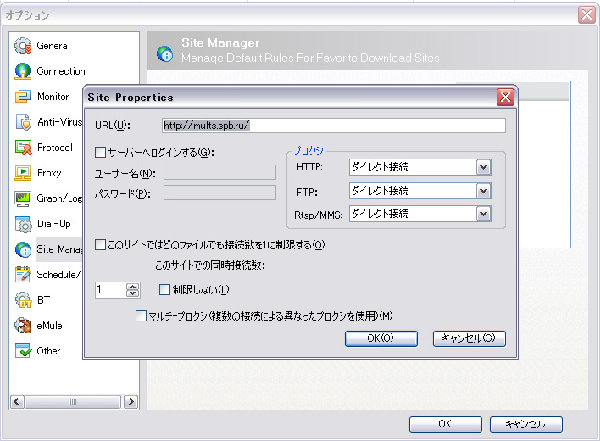The width and height of the screenshot is (600, 441).
Task: Expand the FTP proxy dropdown
Action: point(484,190)
